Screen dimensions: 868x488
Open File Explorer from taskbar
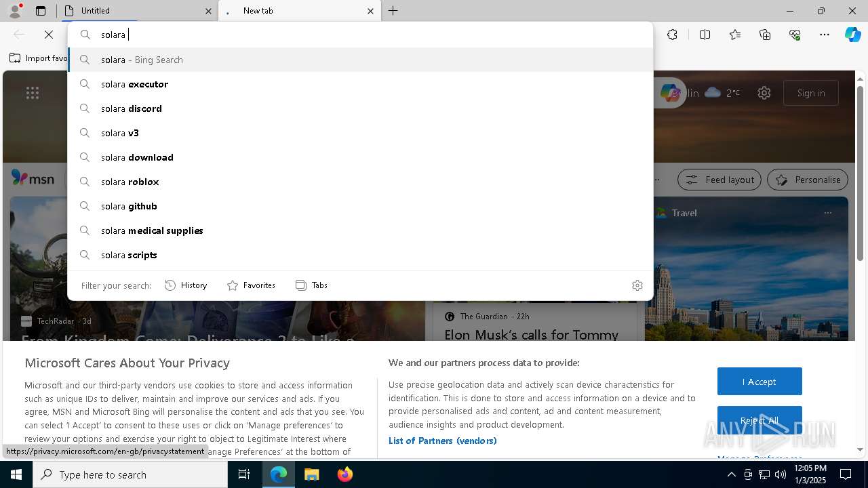point(311,474)
